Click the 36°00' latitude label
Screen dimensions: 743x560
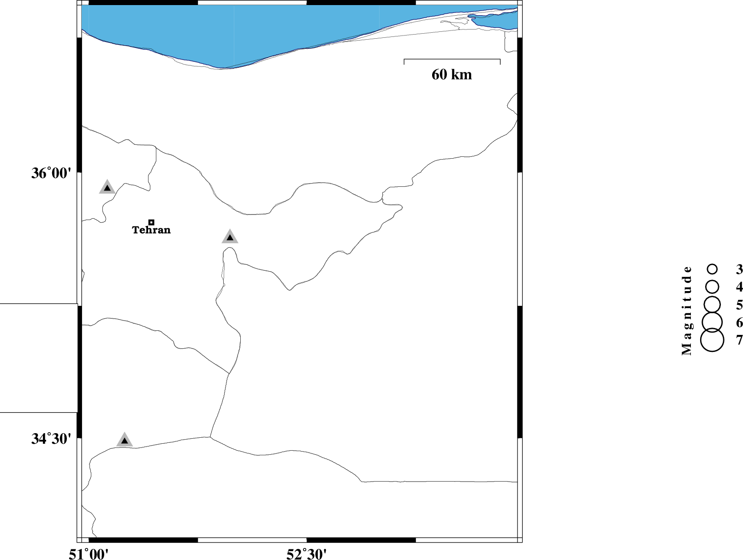tap(51, 173)
